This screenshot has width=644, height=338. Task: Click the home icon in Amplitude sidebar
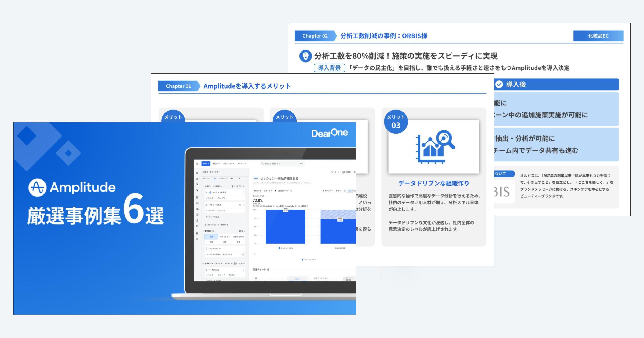coord(197,173)
